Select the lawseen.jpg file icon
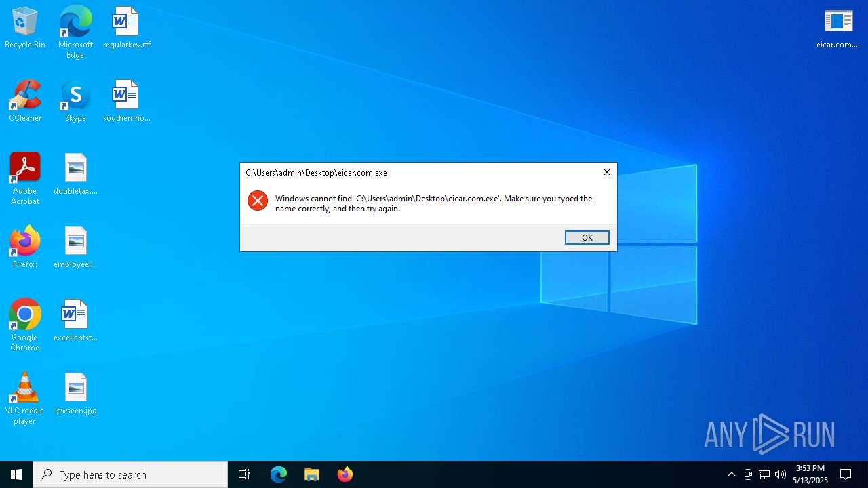 click(x=75, y=394)
